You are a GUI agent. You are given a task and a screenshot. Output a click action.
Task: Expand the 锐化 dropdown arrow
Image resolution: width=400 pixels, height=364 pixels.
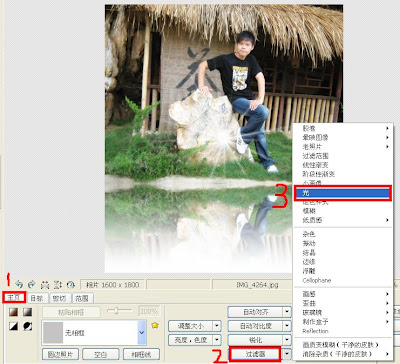coord(287,340)
